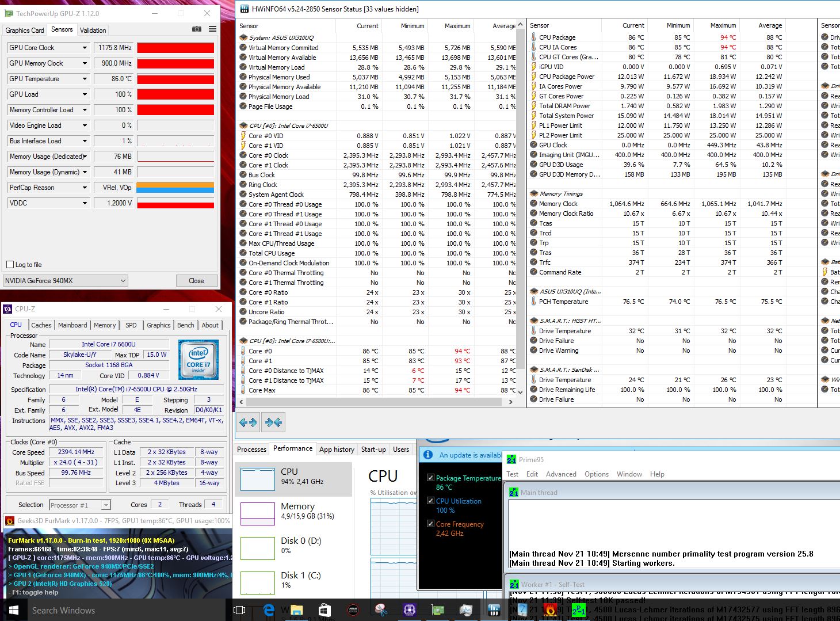The image size is (840, 621).
Task: Open the Video Engine Load dropdown
Action: click(85, 125)
